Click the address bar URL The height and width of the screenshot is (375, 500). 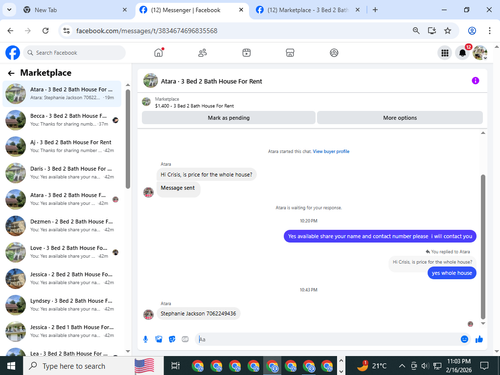tap(147, 31)
